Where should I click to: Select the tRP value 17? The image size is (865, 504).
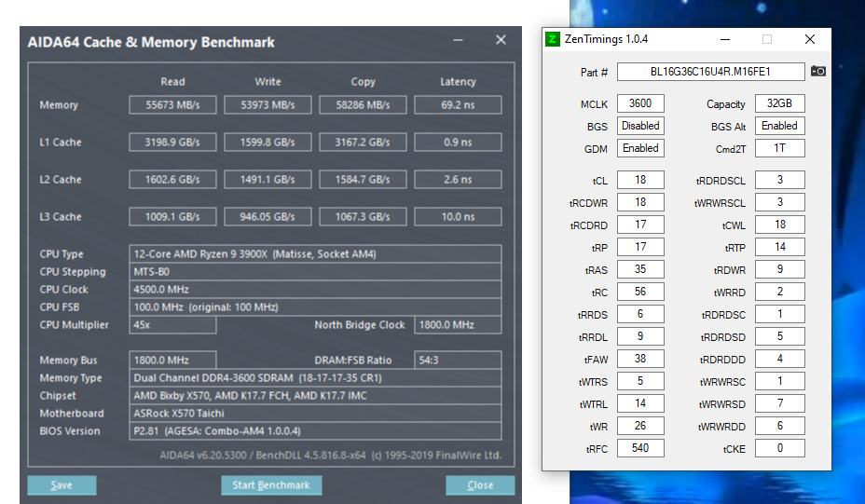[x=640, y=247]
